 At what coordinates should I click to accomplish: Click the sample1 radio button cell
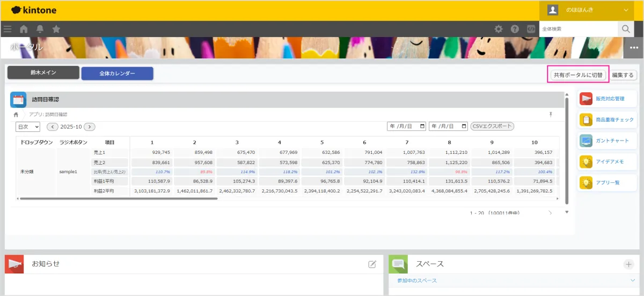68,172
